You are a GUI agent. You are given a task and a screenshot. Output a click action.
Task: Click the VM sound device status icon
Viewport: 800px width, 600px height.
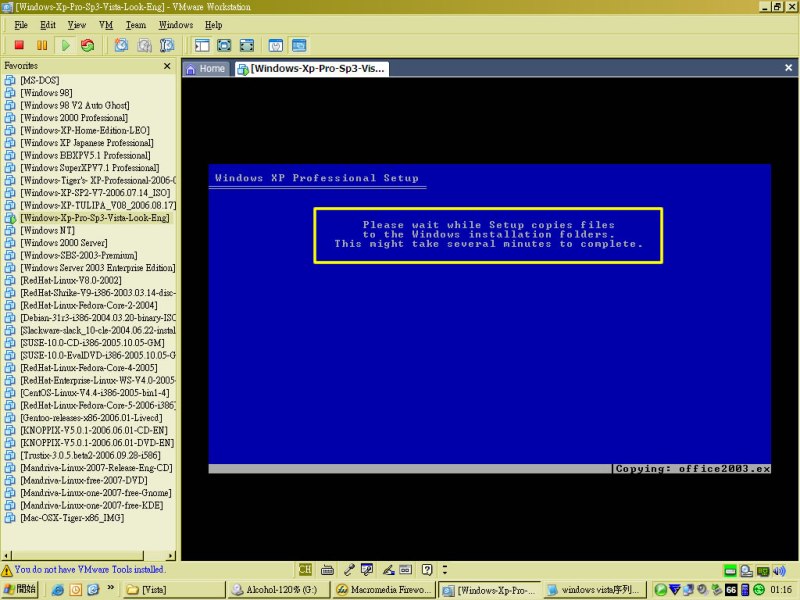click(779, 570)
